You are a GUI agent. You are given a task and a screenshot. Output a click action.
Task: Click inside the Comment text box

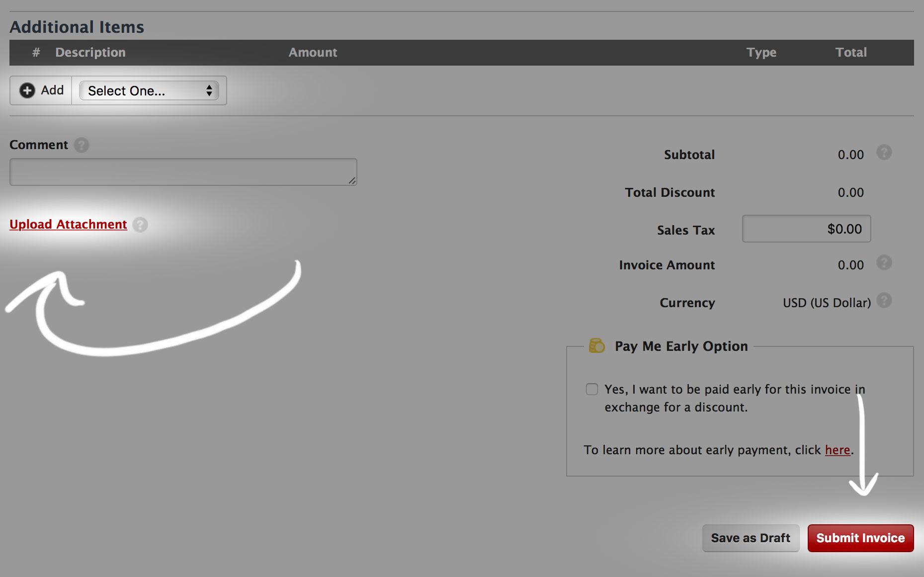pyautogui.click(x=183, y=172)
